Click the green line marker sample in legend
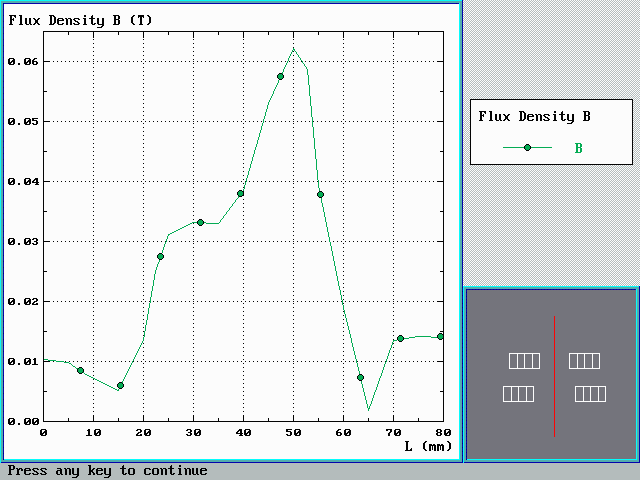The image size is (640, 480). [527, 147]
